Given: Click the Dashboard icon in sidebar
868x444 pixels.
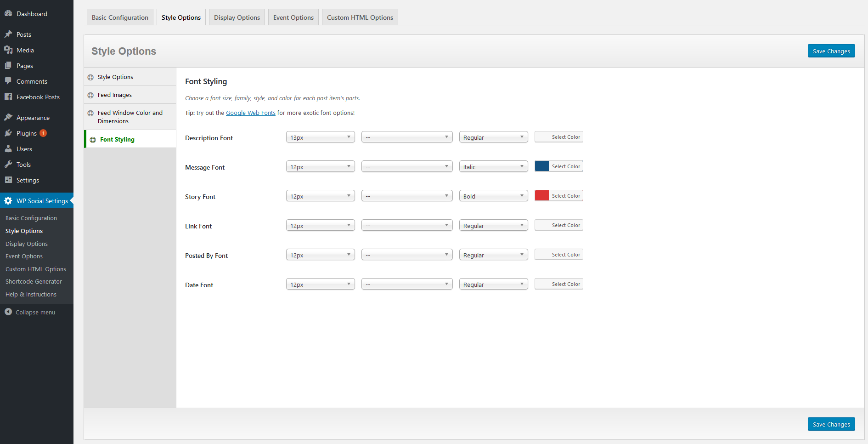Looking at the screenshot, I should coord(8,14).
